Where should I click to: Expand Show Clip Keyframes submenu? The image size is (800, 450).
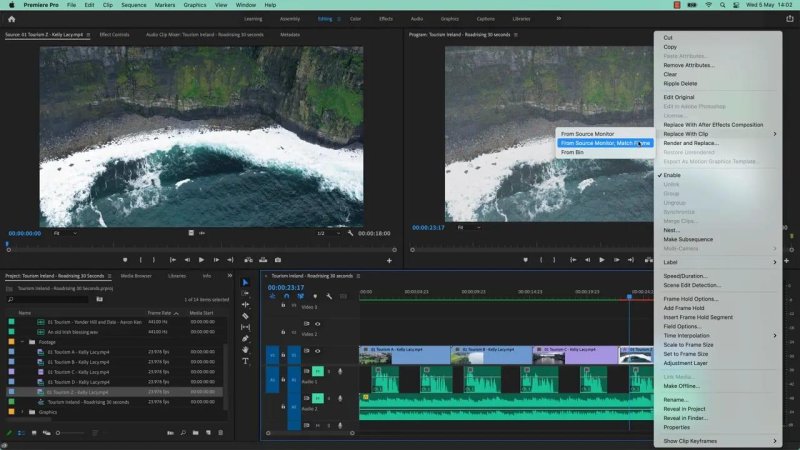tap(718, 441)
